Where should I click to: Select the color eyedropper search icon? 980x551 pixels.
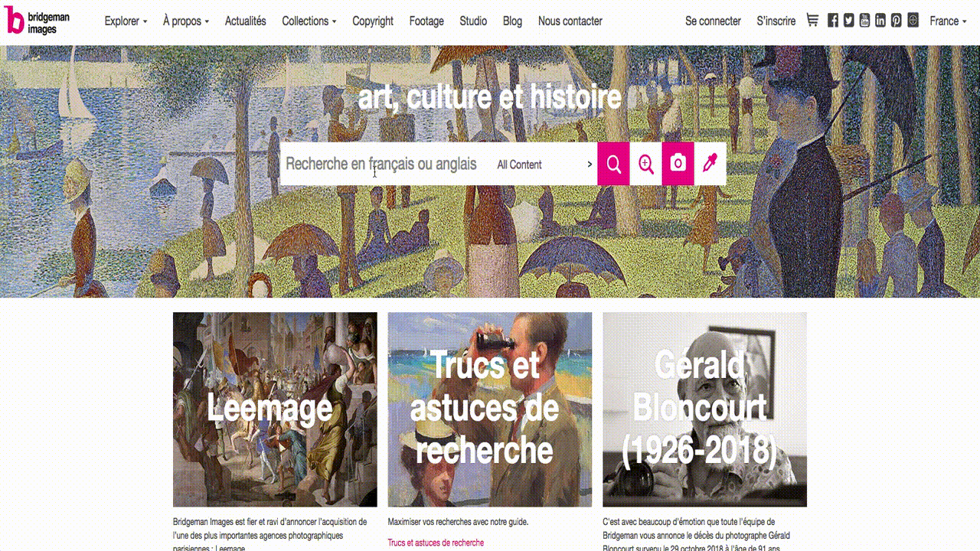coord(710,164)
